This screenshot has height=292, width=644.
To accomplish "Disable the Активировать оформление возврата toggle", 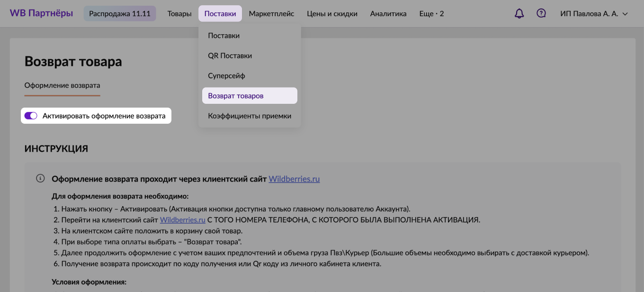I will click(x=31, y=115).
